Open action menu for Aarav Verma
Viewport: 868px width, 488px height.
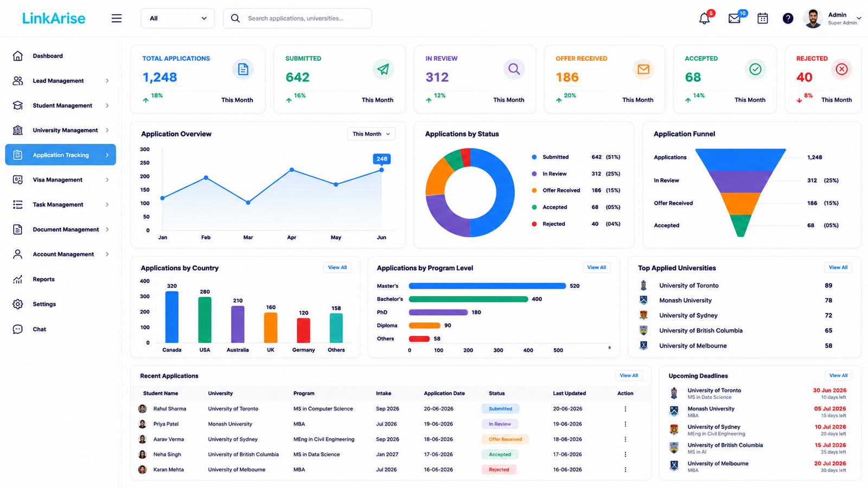pos(625,439)
